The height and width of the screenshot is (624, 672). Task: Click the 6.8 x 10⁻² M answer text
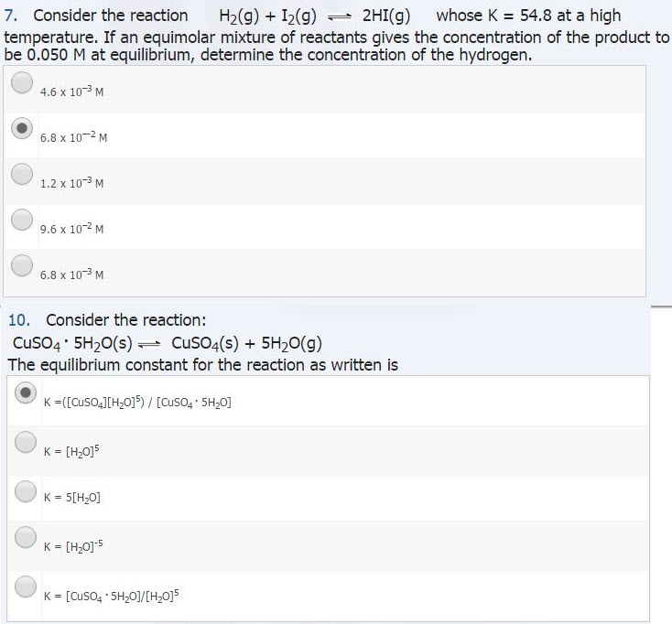pos(74,137)
